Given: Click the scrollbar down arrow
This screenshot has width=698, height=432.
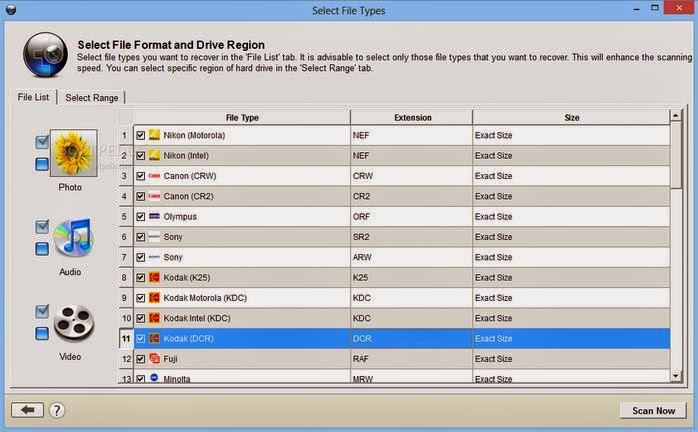Looking at the screenshot, I should pyautogui.click(x=676, y=376).
